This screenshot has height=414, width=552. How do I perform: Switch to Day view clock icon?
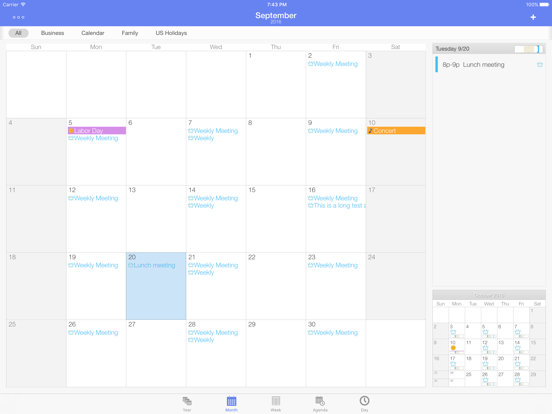pos(364,403)
